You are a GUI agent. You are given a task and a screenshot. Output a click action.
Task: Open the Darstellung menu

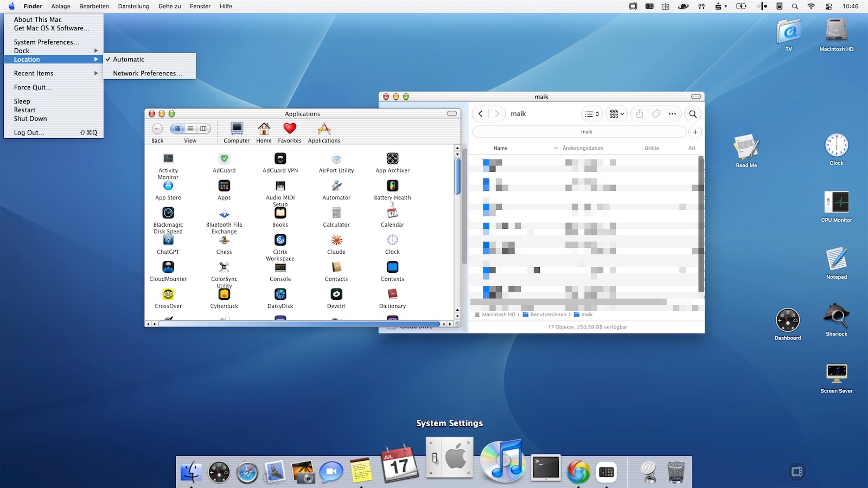coord(133,7)
